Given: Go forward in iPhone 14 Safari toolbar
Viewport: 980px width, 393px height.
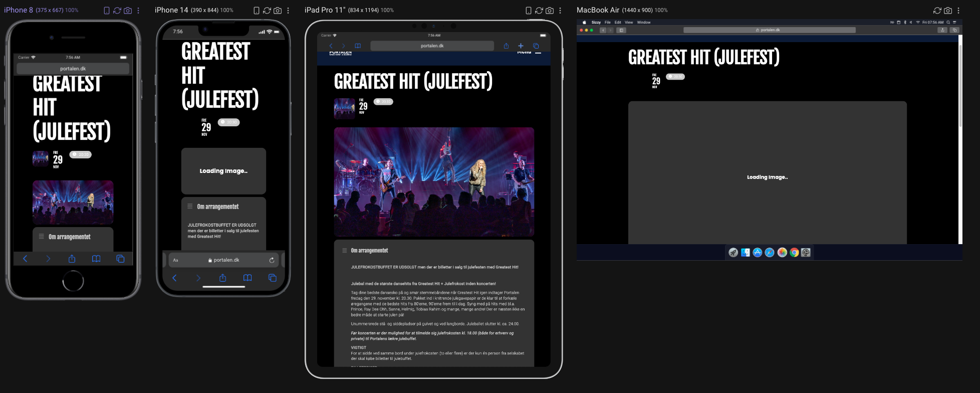Looking at the screenshot, I should pos(198,278).
